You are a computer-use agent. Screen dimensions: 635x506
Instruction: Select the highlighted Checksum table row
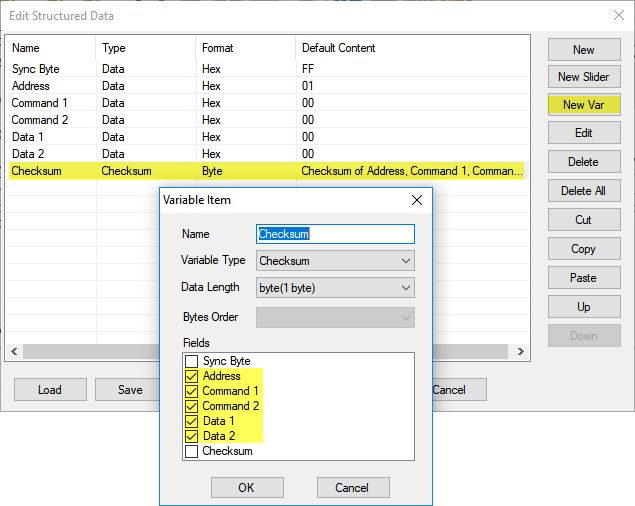click(266, 171)
